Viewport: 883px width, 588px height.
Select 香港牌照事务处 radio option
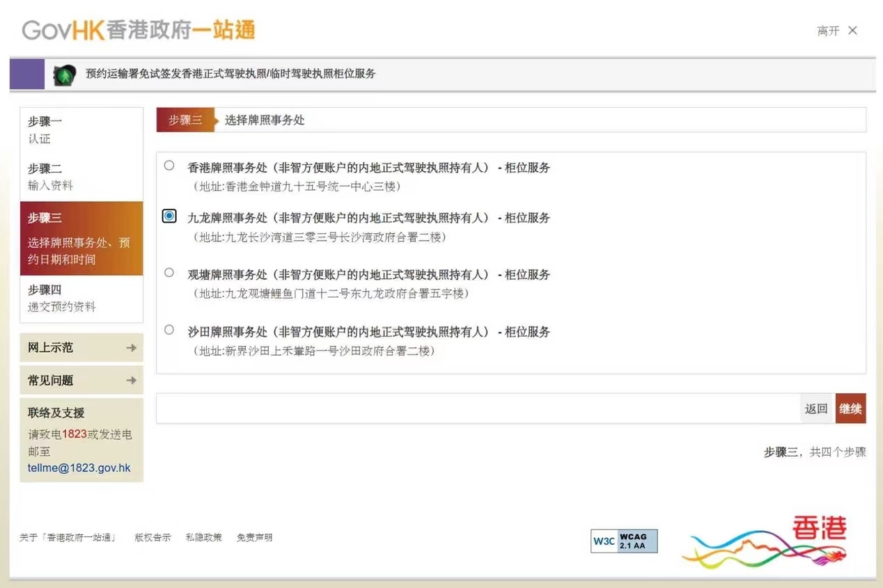(169, 165)
